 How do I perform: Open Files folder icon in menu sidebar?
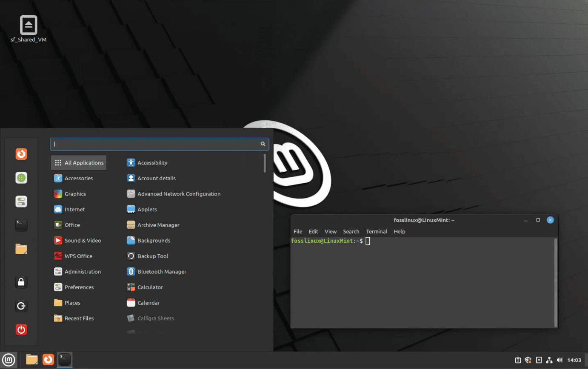tap(21, 249)
